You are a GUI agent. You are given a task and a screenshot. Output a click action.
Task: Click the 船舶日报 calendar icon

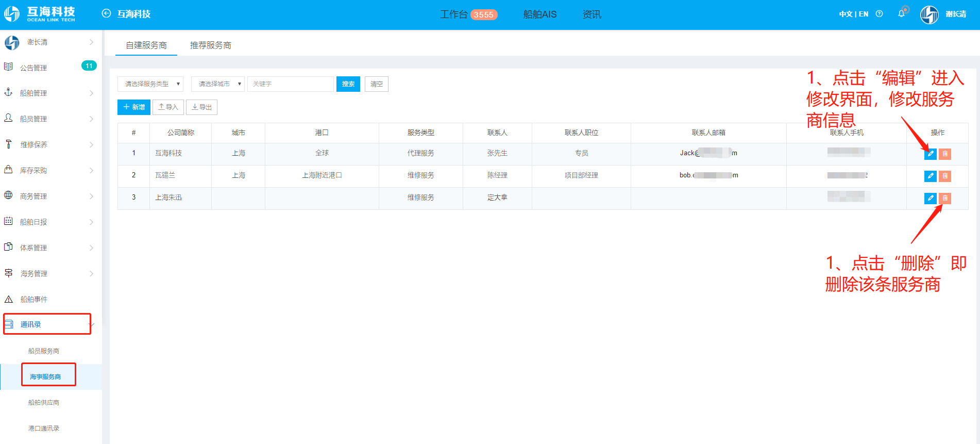coord(8,221)
